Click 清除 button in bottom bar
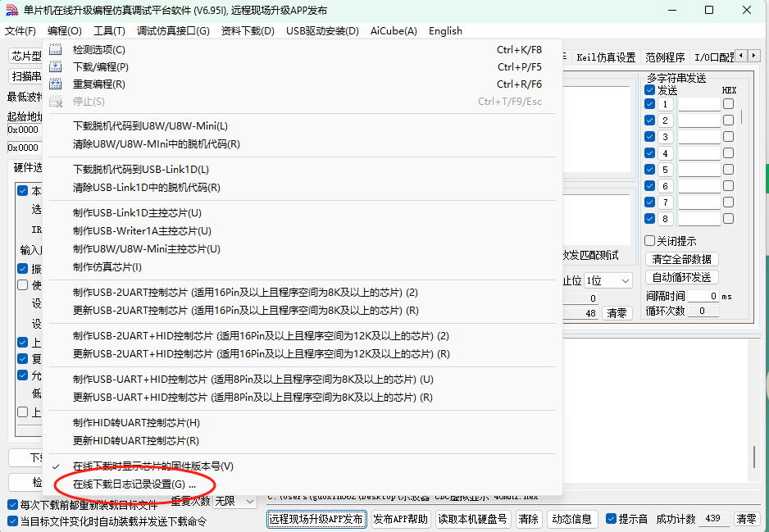 [x=528, y=519]
